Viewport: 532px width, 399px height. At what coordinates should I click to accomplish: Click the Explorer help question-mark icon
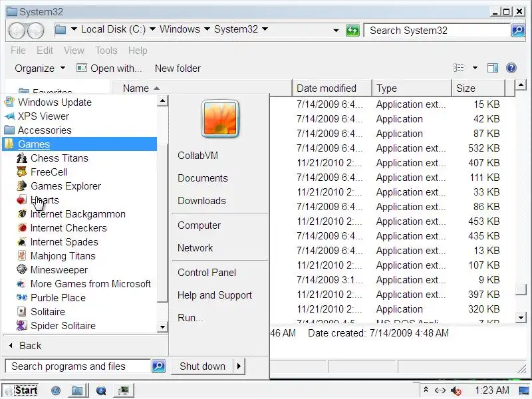(x=511, y=68)
